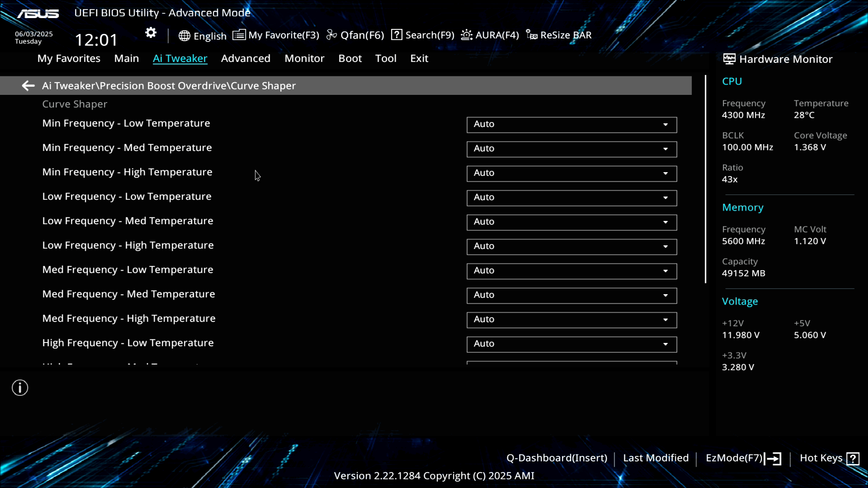The width and height of the screenshot is (868, 488).
Task: Click Last Modified button
Action: pos(656,458)
